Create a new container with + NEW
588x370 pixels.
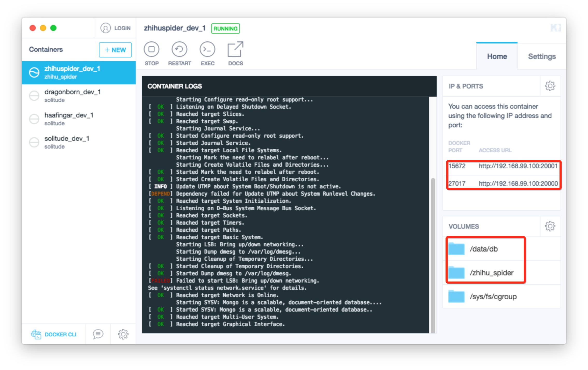tap(115, 50)
